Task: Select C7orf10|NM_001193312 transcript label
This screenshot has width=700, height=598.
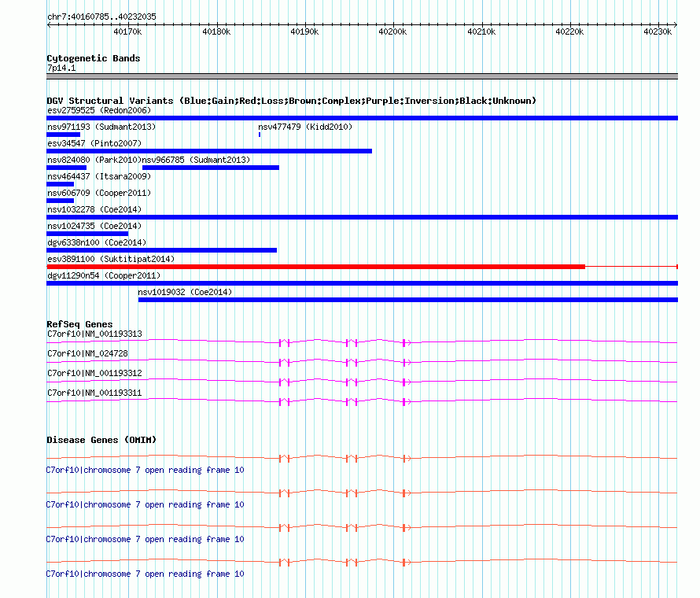Action: pyautogui.click(x=94, y=373)
